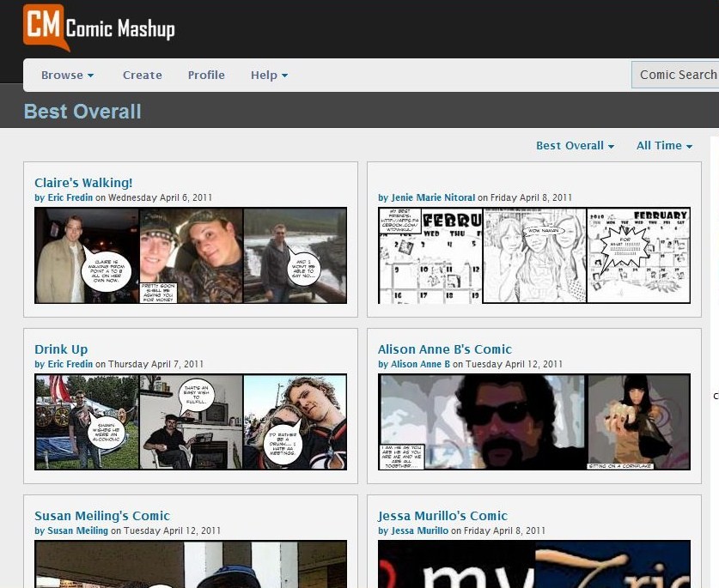Open the Jessa Murillo author link
Screen dimensions: 719x588
(419, 530)
